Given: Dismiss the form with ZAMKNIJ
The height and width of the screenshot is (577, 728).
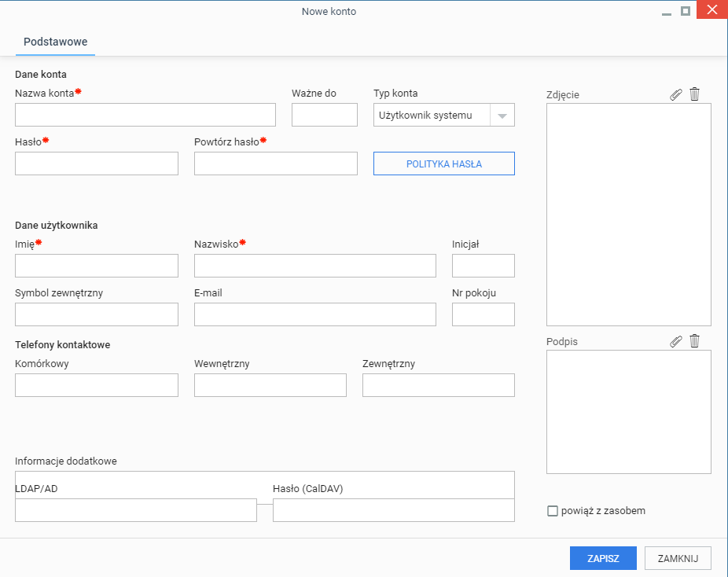Looking at the screenshot, I should click(678, 558).
